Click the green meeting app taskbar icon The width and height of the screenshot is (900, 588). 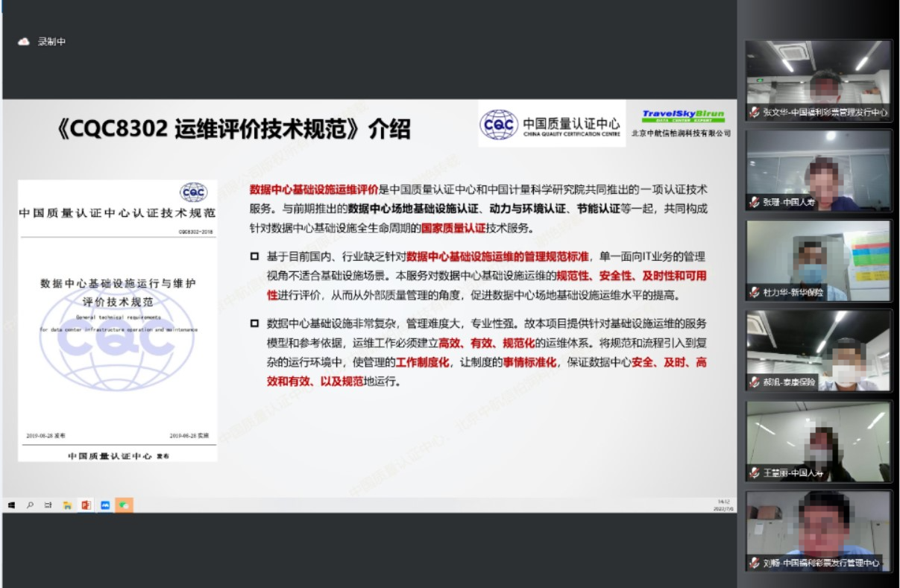(124, 505)
